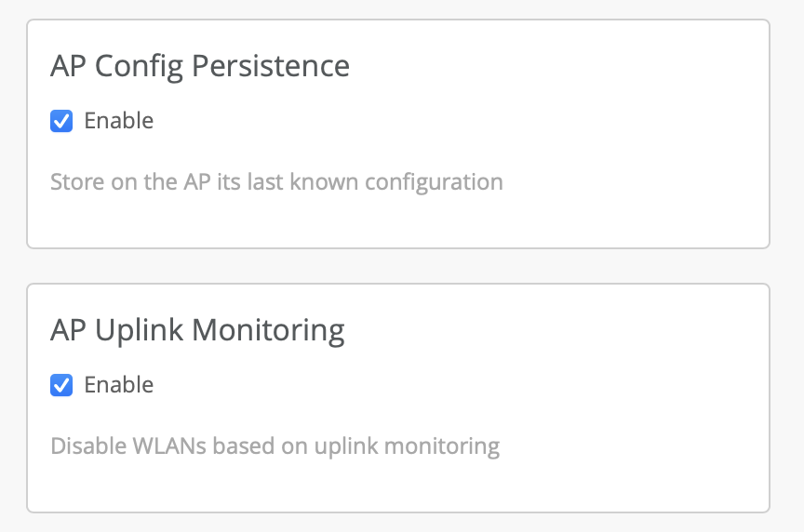Click the Enable label under AP Uplink Monitoring

point(118,385)
